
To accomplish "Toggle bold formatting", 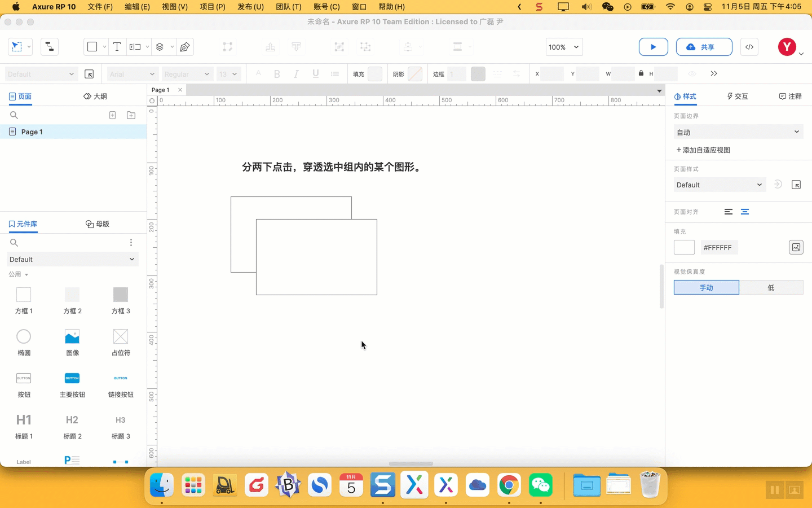I will 277,74.
